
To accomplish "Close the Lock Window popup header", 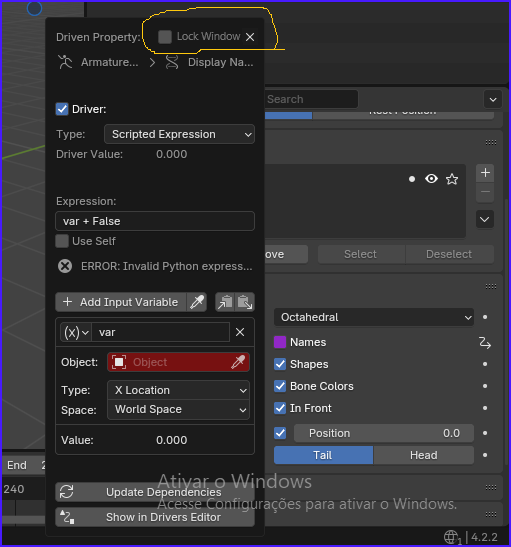I will 250,37.
